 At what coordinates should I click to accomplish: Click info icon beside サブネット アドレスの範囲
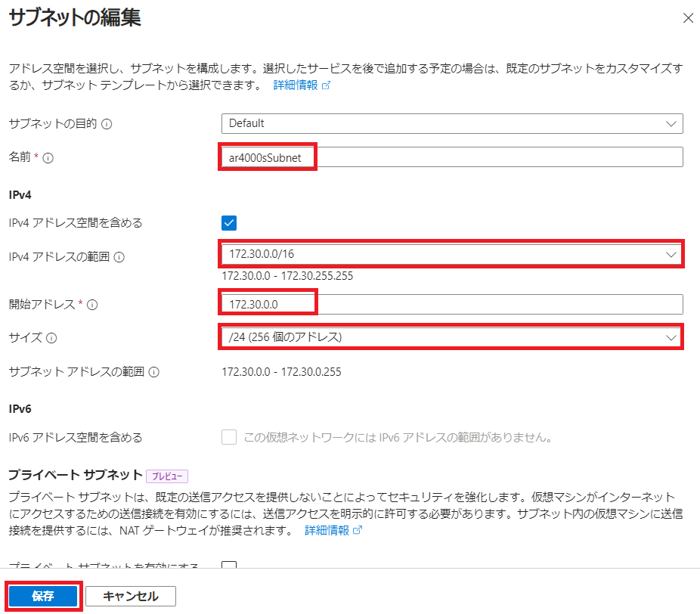pyautogui.click(x=153, y=372)
